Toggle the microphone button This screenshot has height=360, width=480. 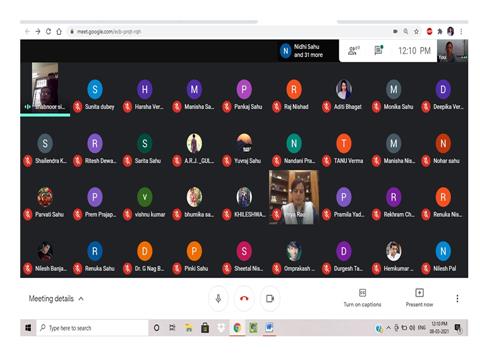tap(218, 298)
